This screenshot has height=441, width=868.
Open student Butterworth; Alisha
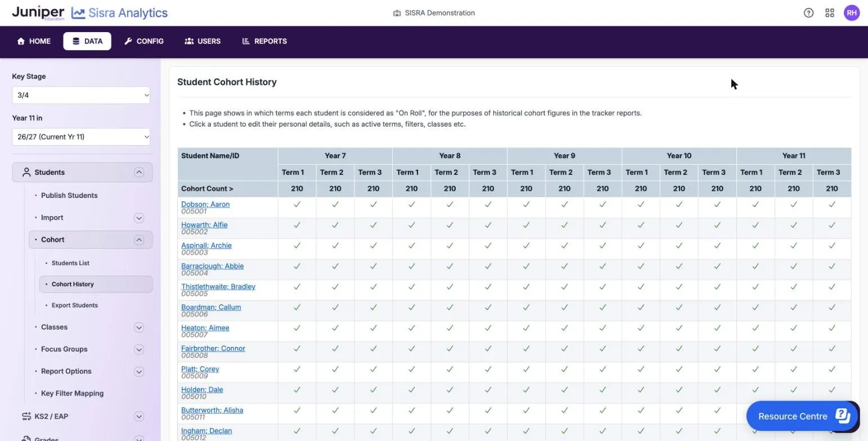coord(212,410)
